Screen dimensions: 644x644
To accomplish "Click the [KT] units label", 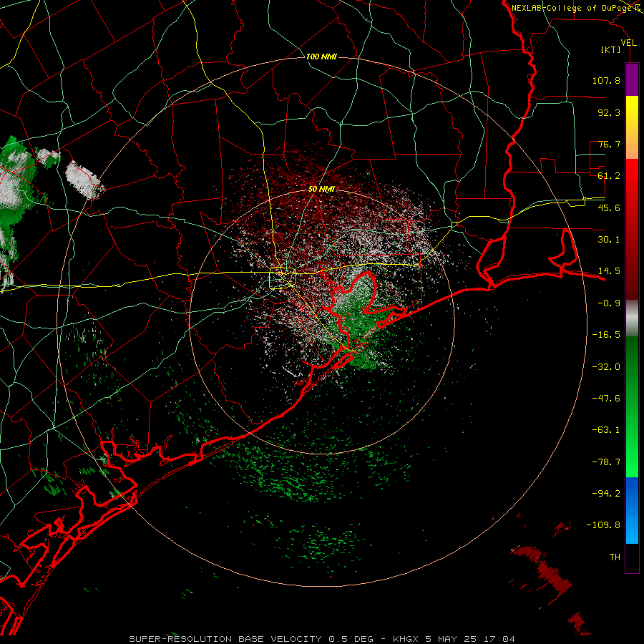I will click(x=611, y=49).
